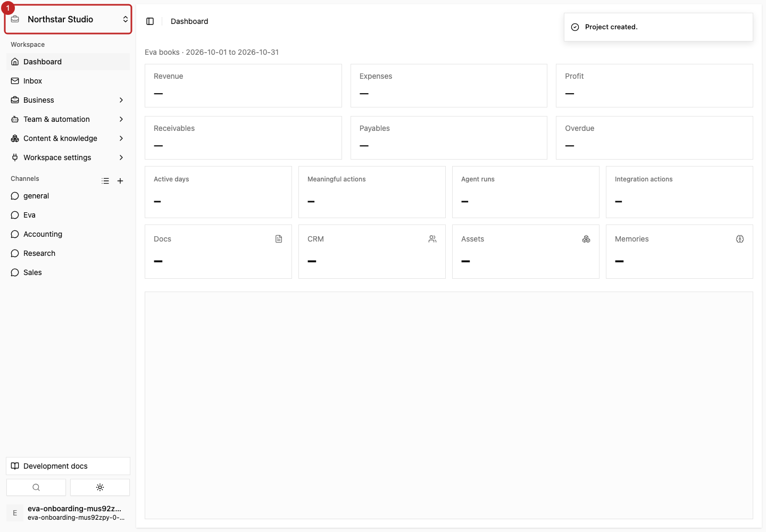This screenshot has height=532, width=766.
Task: Open the Expenses card
Action: (449, 86)
